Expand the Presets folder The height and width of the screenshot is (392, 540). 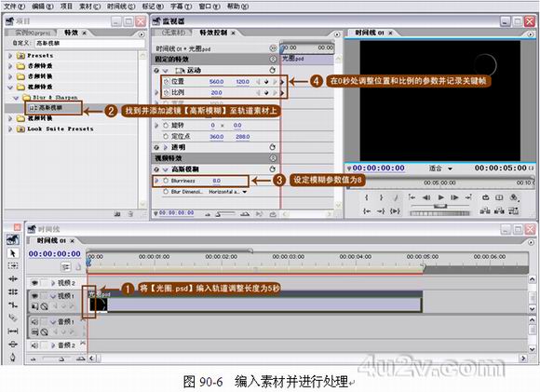[x=10, y=56]
